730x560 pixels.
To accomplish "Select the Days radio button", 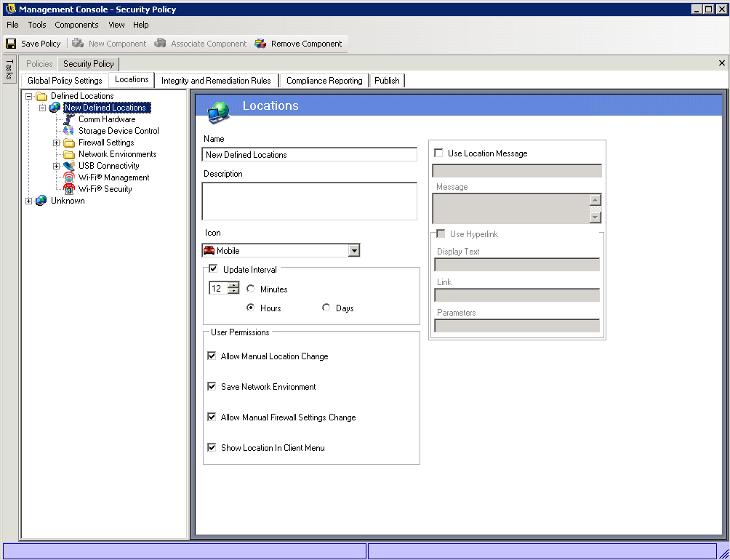I will point(326,308).
